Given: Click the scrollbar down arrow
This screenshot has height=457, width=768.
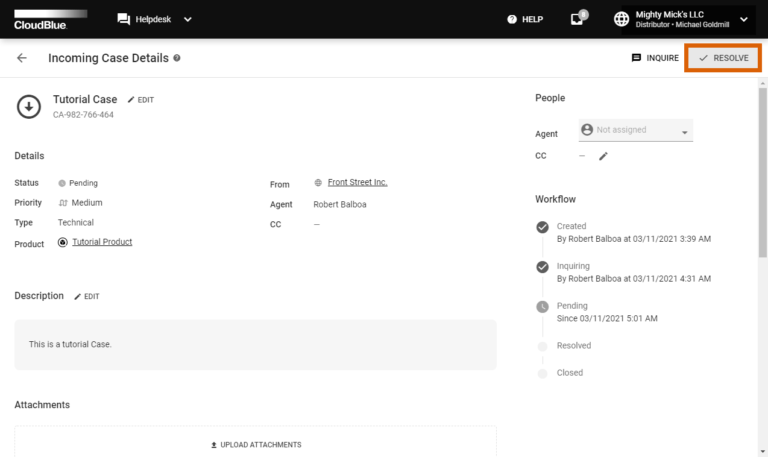Looking at the screenshot, I should click(x=763, y=452).
